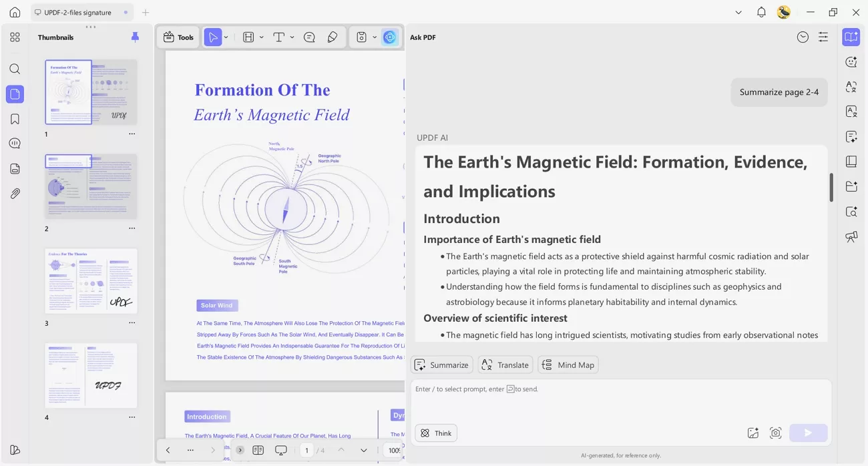Open the document fields panel icon
The height and width of the screenshot is (466, 868).
click(15, 169)
